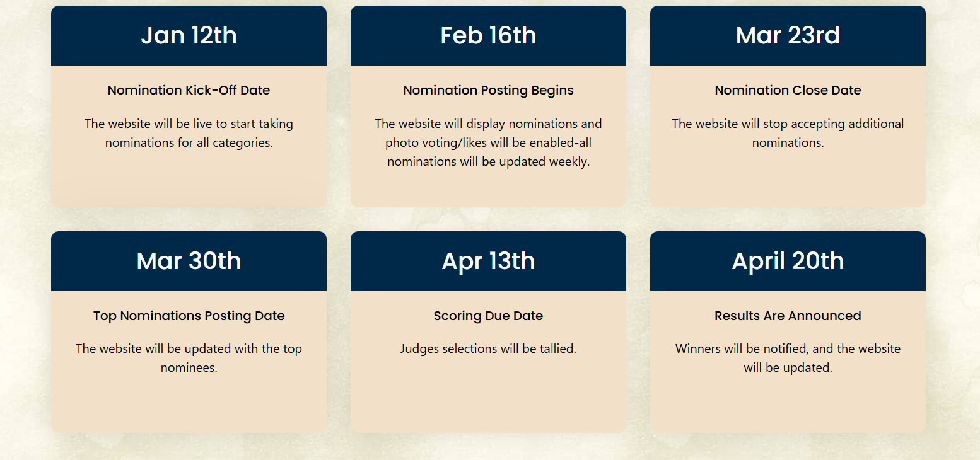Select the Feb 16th date banner

[488, 35]
